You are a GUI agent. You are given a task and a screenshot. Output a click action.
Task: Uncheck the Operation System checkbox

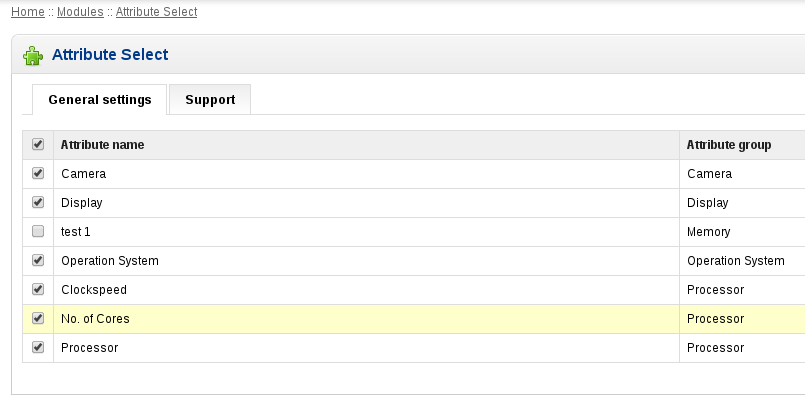tap(38, 260)
